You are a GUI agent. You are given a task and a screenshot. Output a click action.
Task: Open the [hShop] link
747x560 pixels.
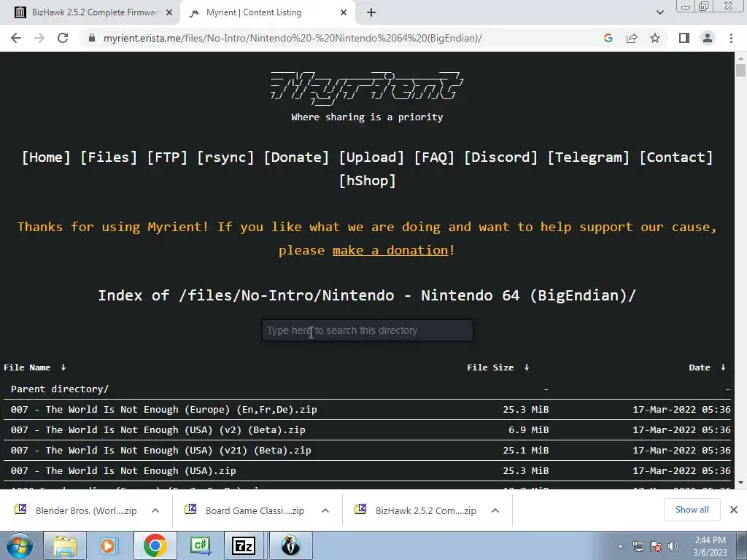point(368,181)
